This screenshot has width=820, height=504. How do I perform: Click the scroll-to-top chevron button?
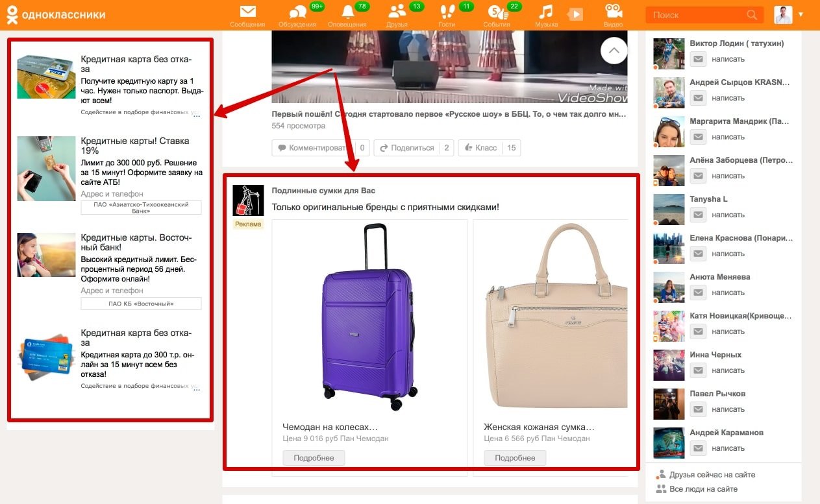[614, 51]
